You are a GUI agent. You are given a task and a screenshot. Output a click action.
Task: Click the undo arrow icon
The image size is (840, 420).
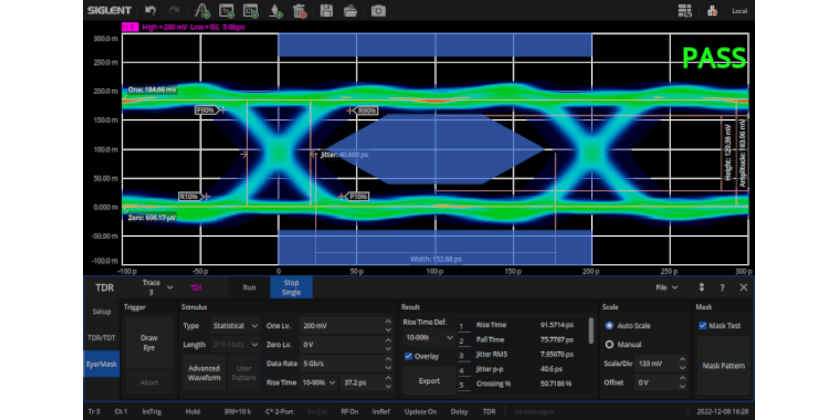tap(151, 10)
